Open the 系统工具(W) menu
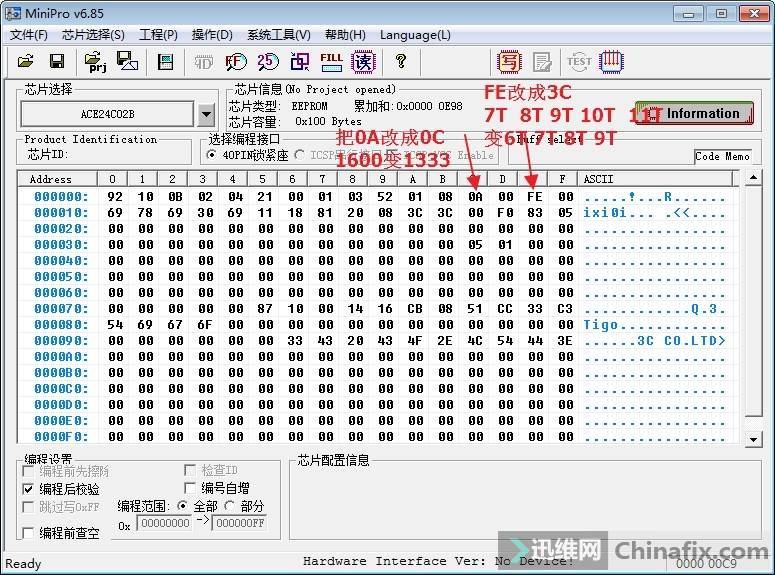The height and width of the screenshot is (575, 775). (x=278, y=35)
